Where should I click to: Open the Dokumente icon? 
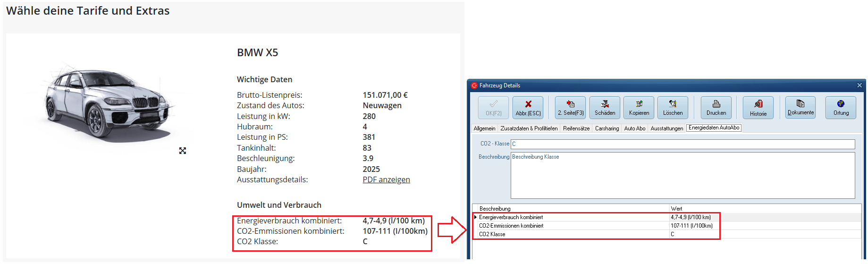801,108
